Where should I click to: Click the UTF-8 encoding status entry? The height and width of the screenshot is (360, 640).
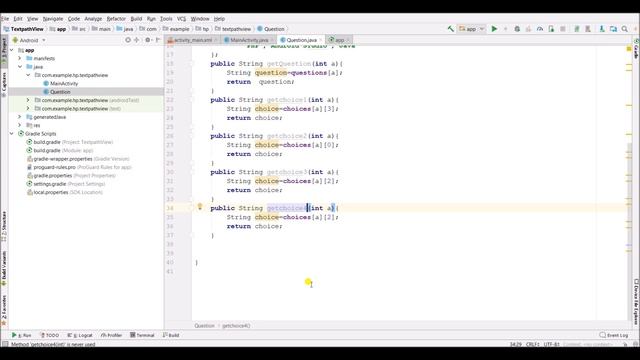551,344
